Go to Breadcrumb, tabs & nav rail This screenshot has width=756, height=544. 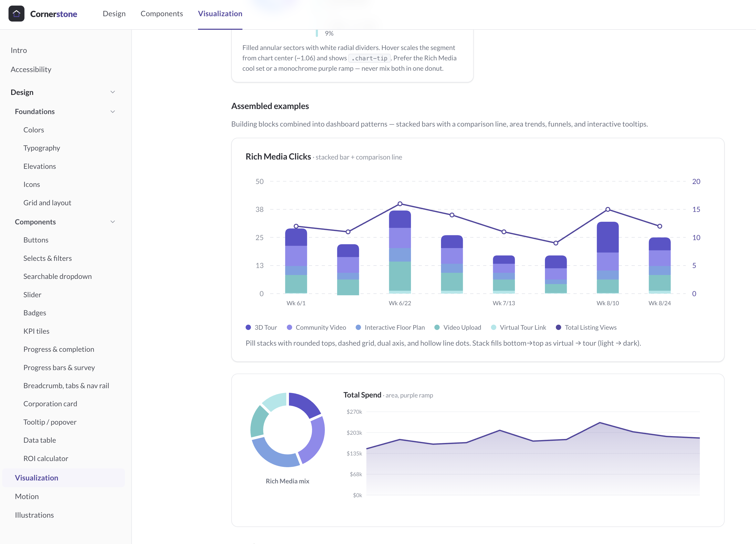66,386
